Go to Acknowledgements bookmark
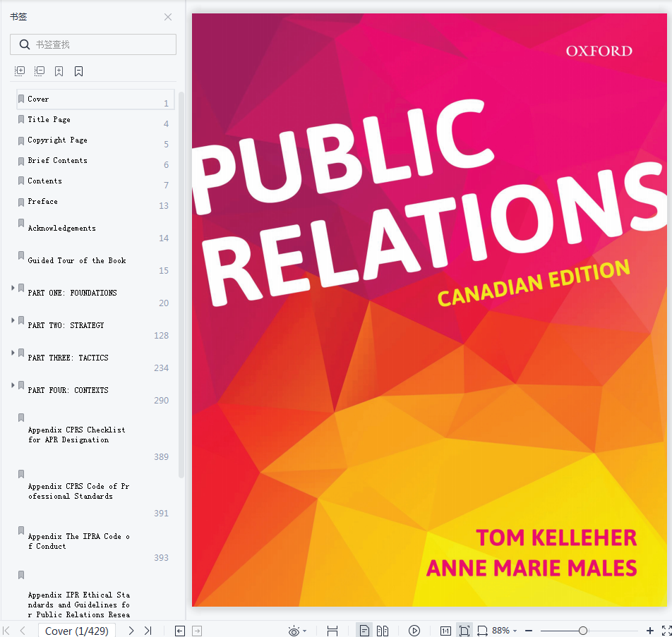This screenshot has width=672, height=637. click(61, 229)
